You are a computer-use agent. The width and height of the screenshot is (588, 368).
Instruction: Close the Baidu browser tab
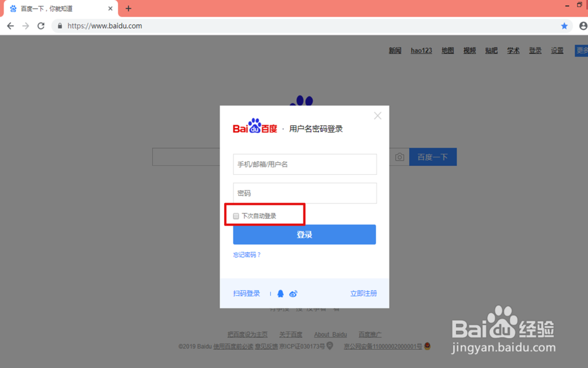pyautogui.click(x=111, y=8)
